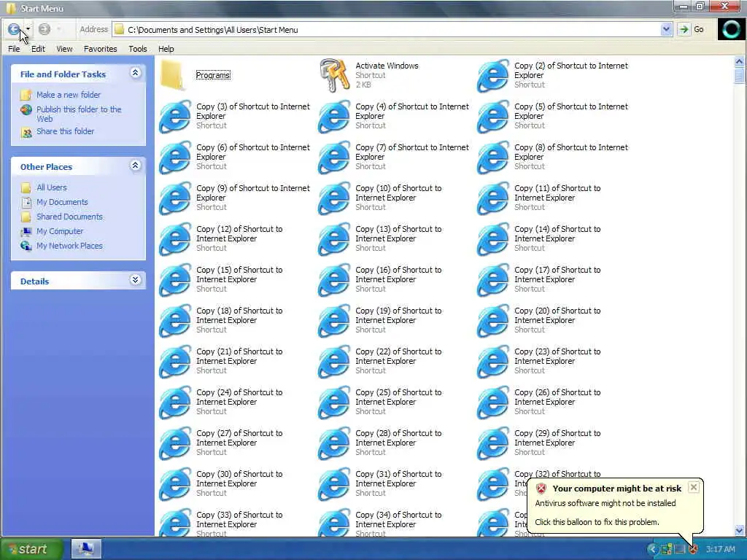The height and width of the screenshot is (560, 747).
Task: Open the Favorites menu
Action: [x=100, y=49]
